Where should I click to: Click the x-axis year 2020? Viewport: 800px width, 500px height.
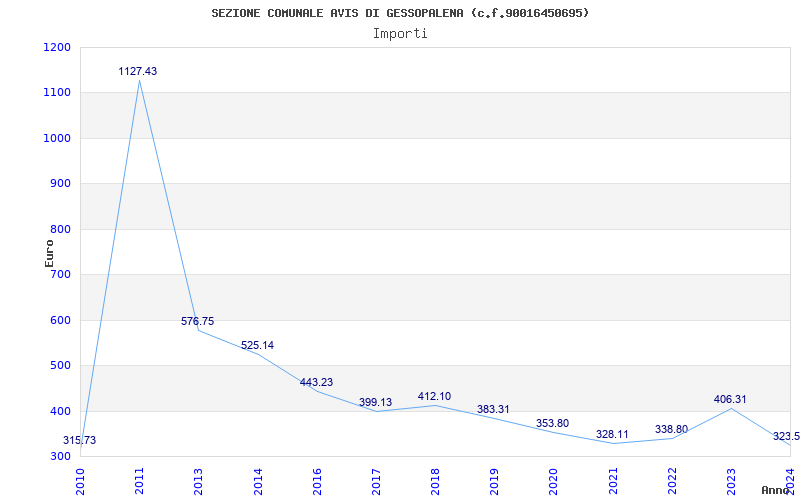tap(554, 481)
